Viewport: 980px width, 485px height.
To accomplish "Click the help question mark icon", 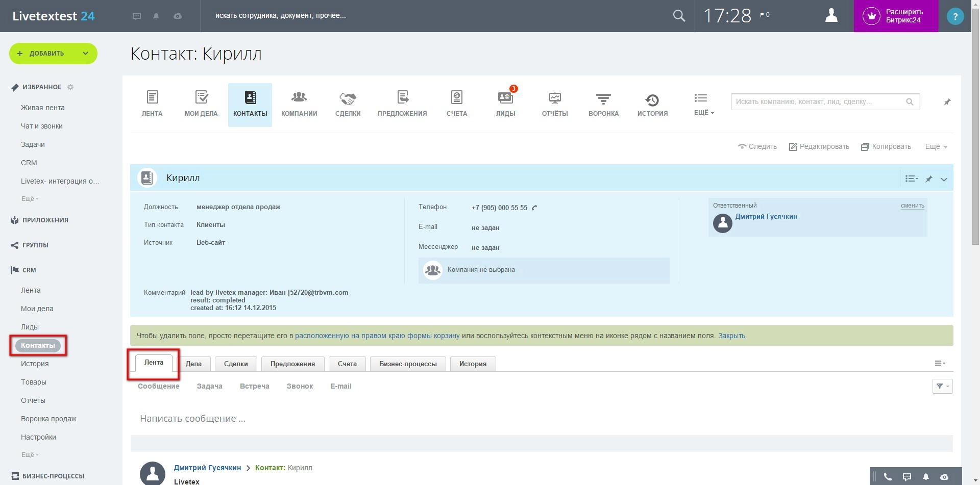I will click(955, 16).
